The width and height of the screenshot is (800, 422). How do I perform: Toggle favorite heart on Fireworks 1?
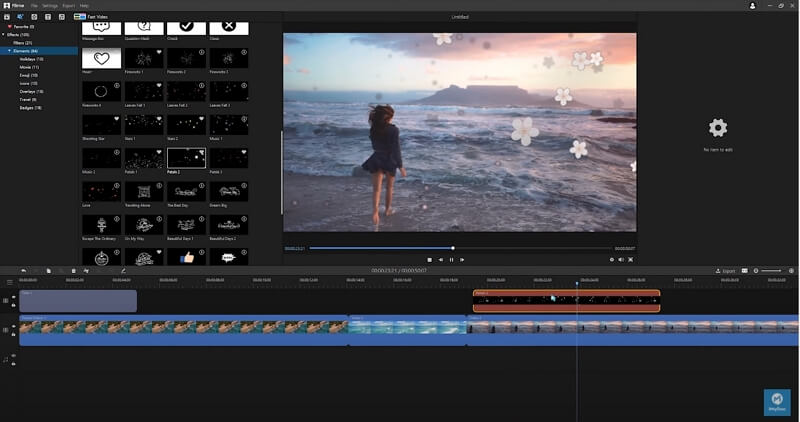159,52
